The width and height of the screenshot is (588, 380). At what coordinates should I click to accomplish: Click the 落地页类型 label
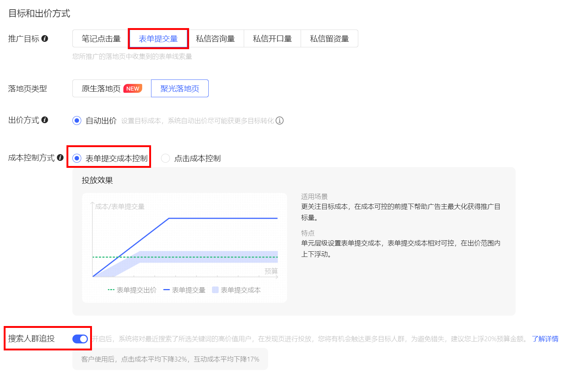click(x=27, y=88)
